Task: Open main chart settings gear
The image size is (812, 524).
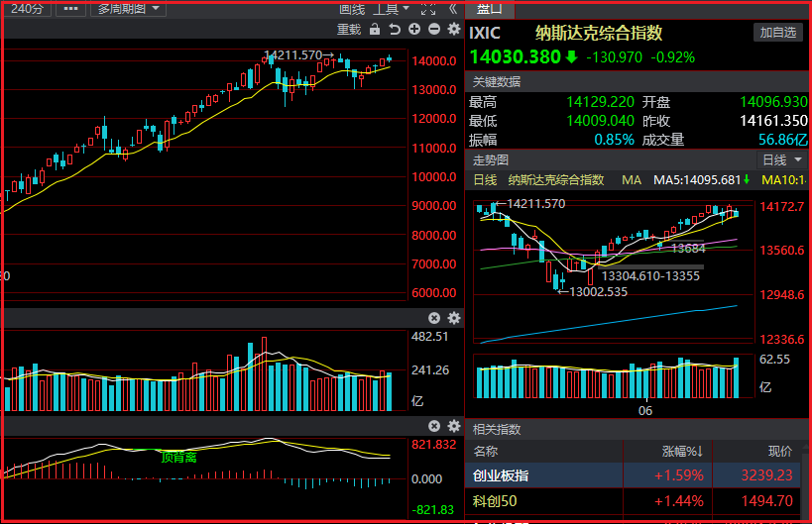Action: pyautogui.click(x=454, y=29)
